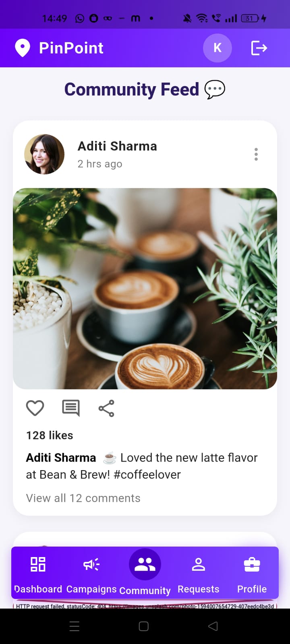Switch to the Requests tab
290x644 pixels.
pyautogui.click(x=199, y=574)
